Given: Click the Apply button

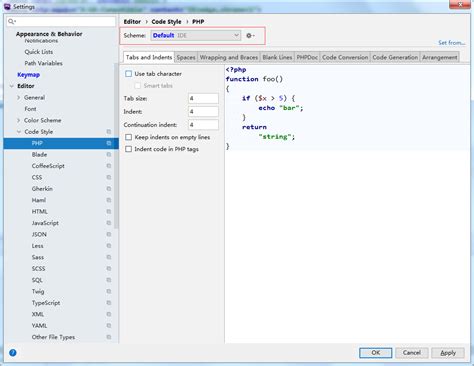Looking at the screenshot, I should (x=448, y=353).
